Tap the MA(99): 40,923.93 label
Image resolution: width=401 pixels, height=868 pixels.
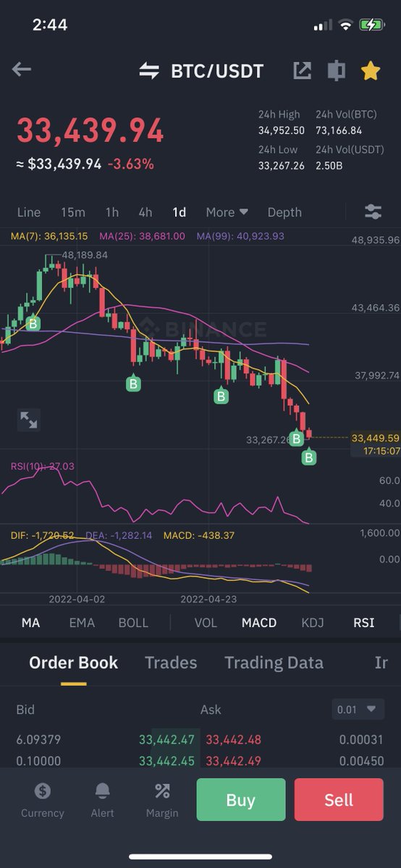[240, 236]
